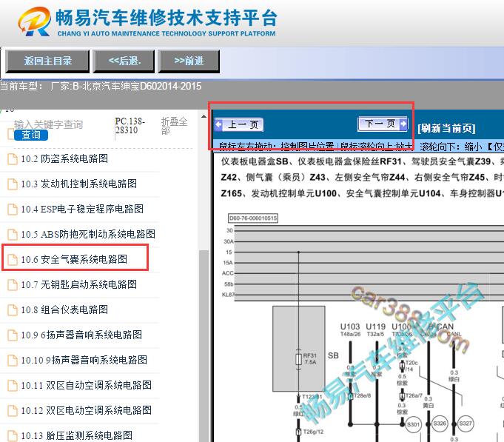The width and height of the screenshot is (504, 442).
Task: Click the document icon beside 10.2 防盗系统电路图
Action: 13,159
